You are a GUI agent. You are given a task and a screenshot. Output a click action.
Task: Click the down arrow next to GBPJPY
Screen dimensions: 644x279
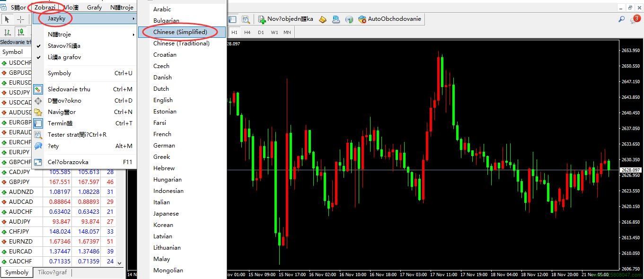[4, 182]
